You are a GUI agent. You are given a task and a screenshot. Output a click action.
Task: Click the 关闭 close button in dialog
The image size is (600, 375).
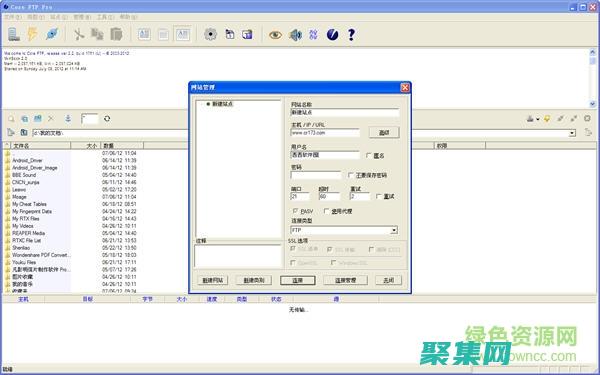(388, 280)
